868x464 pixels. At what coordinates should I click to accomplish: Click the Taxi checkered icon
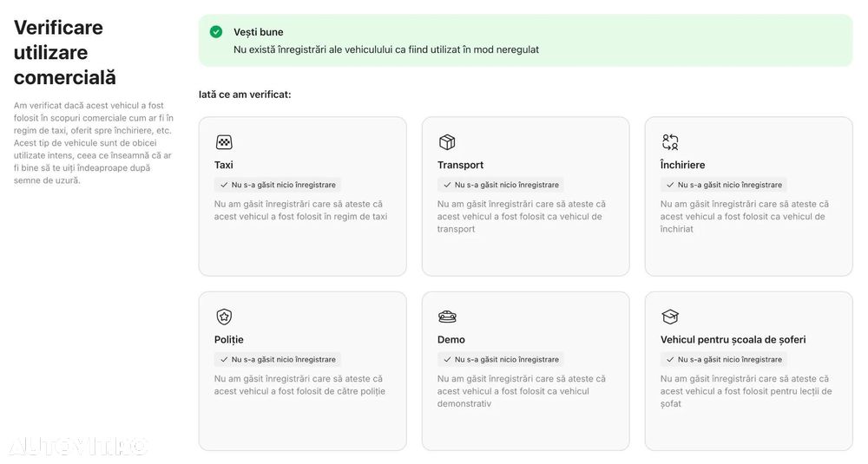pyautogui.click(x=224, y=142)
